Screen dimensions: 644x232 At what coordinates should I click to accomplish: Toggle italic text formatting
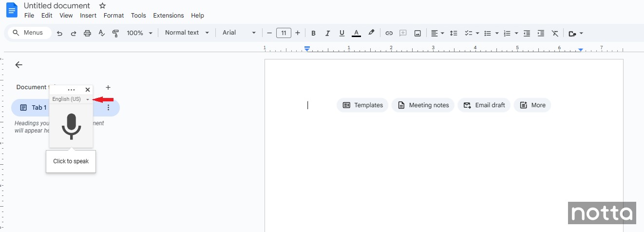pyautogui.click(x=327, y=33)
